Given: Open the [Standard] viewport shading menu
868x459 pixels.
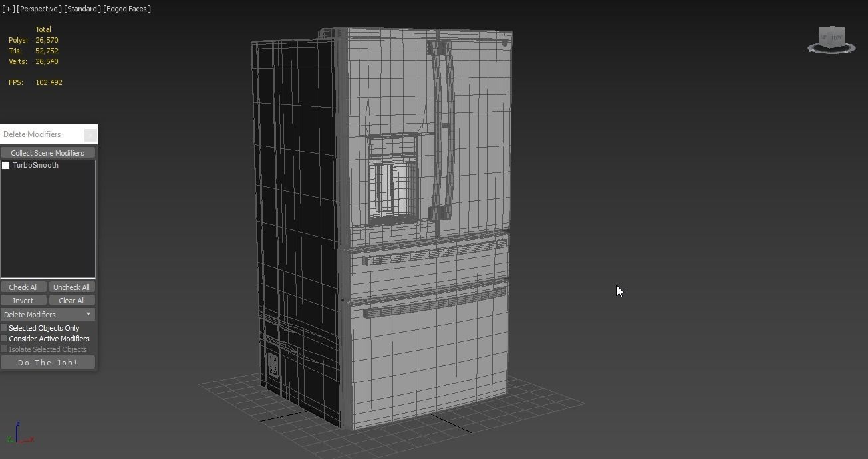Looking at the screenshot, I should point(82,9).
